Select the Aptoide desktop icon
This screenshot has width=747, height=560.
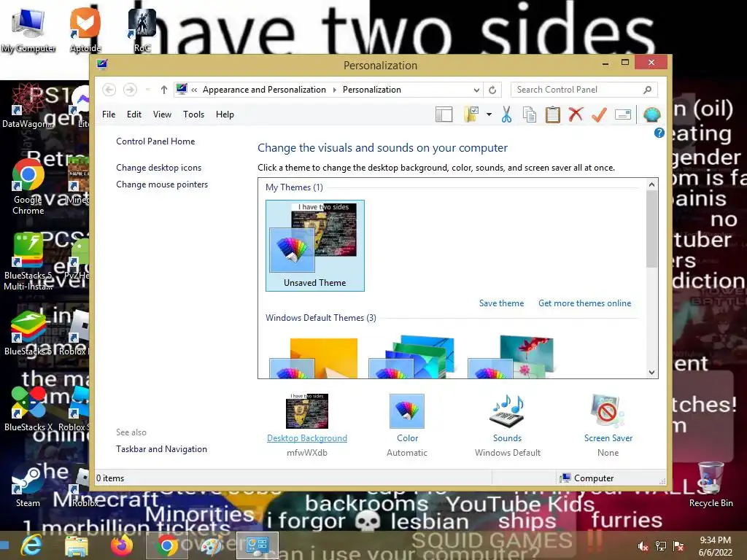(x=85, y=31)
